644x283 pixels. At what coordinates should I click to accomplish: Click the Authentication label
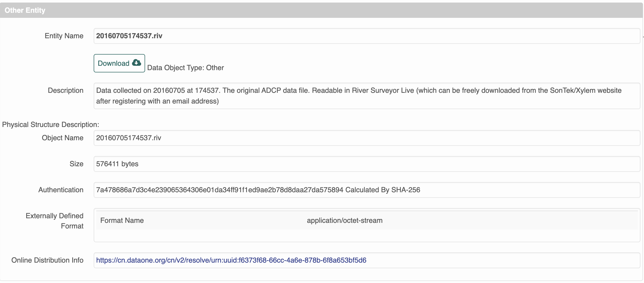click(61, 190)
